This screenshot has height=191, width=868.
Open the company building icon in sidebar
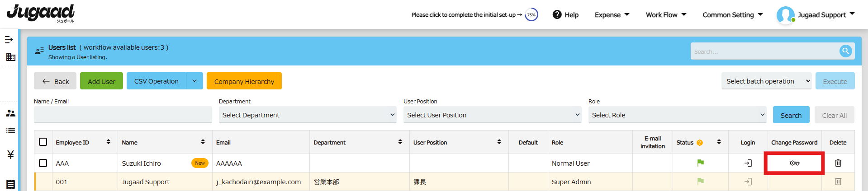click(x=10, y=57)
